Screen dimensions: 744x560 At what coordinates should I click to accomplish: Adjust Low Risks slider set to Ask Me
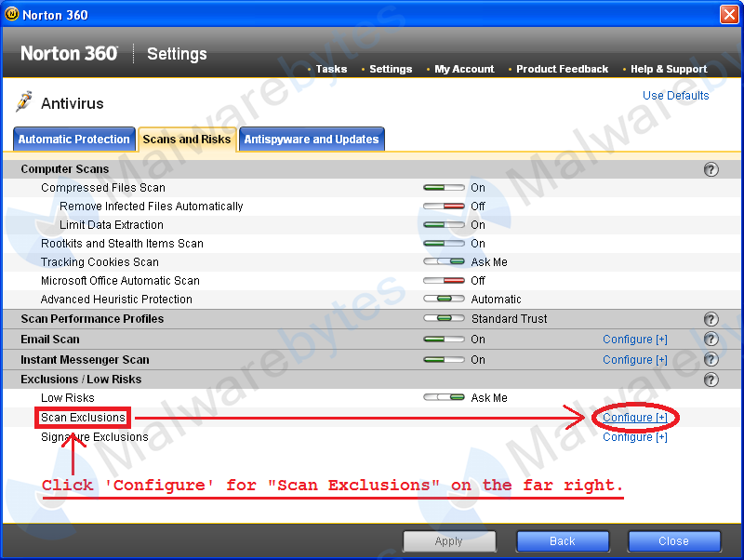444,397
